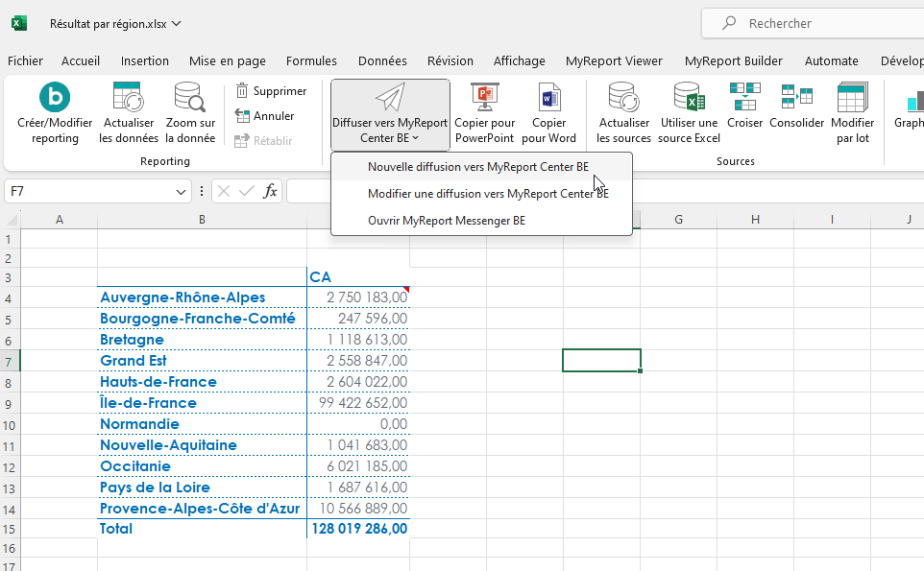Select Utiliser une source Excel

[x=688, y=99]
